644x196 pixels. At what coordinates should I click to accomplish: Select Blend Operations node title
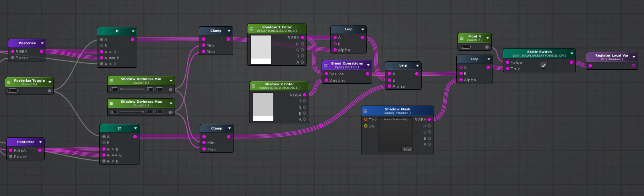[347, 63]
